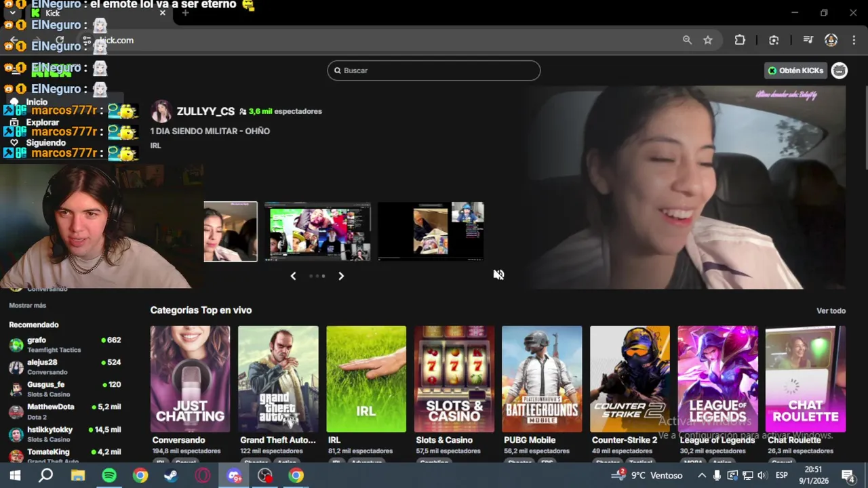Open recommended channel MatthewDota
The image size is (868, 488).
(65, 411)
